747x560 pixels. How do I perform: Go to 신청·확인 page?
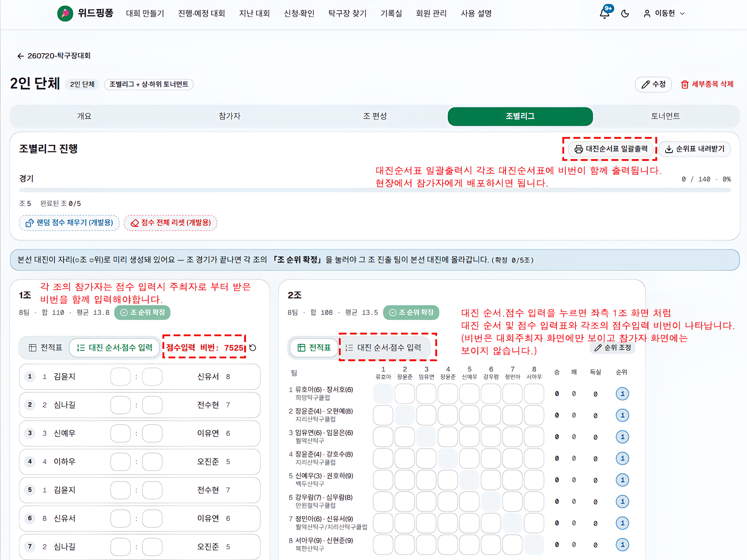299,14
